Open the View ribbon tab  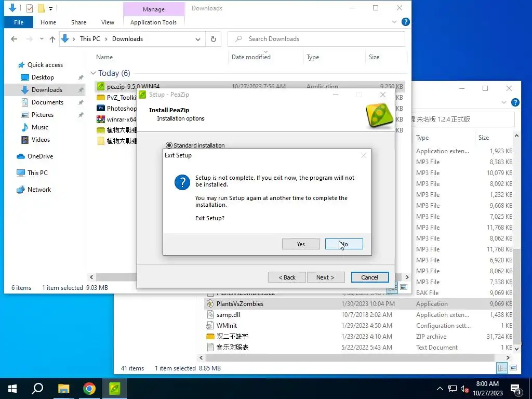[108, 22]
